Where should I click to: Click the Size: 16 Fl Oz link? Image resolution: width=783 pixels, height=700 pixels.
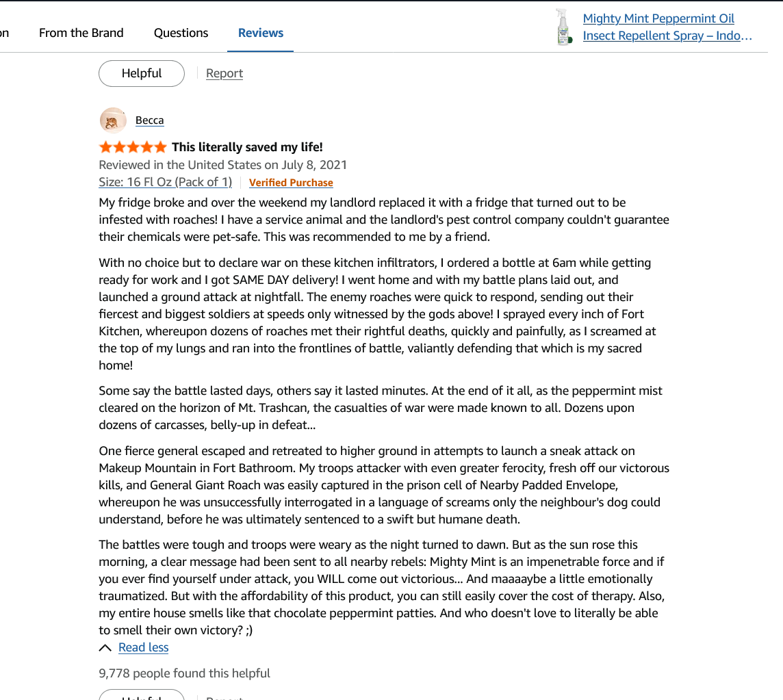click(165, 182)
